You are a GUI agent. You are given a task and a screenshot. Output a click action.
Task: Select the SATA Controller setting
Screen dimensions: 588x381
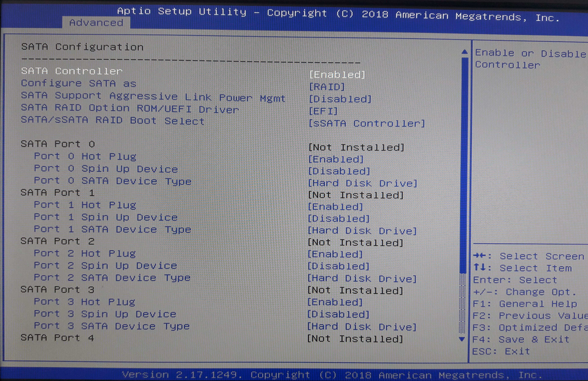coord(72,71)
